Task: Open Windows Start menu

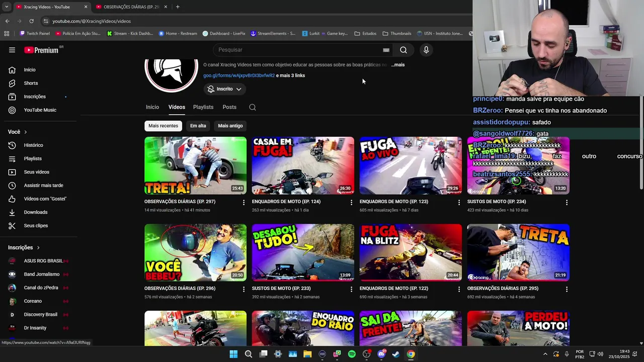Action: pos(233,354)
